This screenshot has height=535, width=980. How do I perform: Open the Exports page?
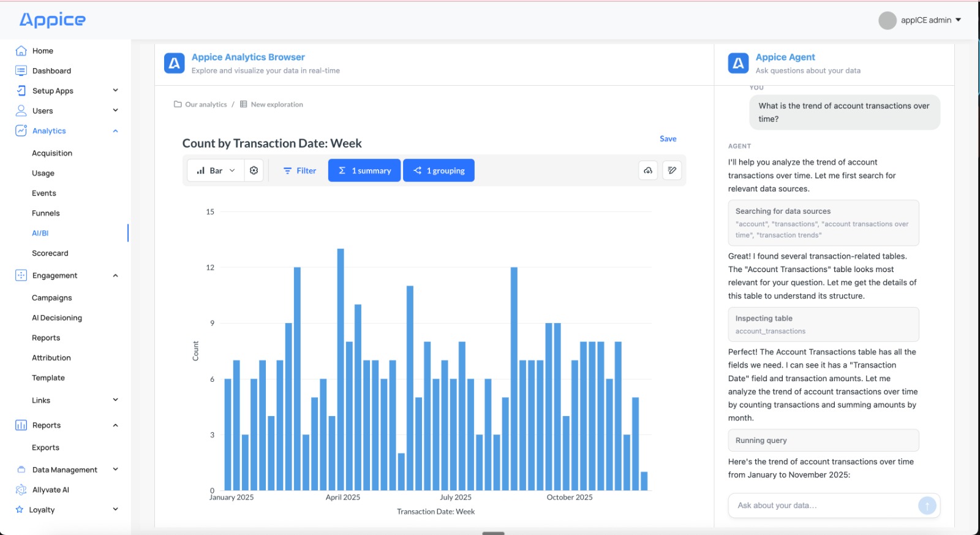point(46,448)
